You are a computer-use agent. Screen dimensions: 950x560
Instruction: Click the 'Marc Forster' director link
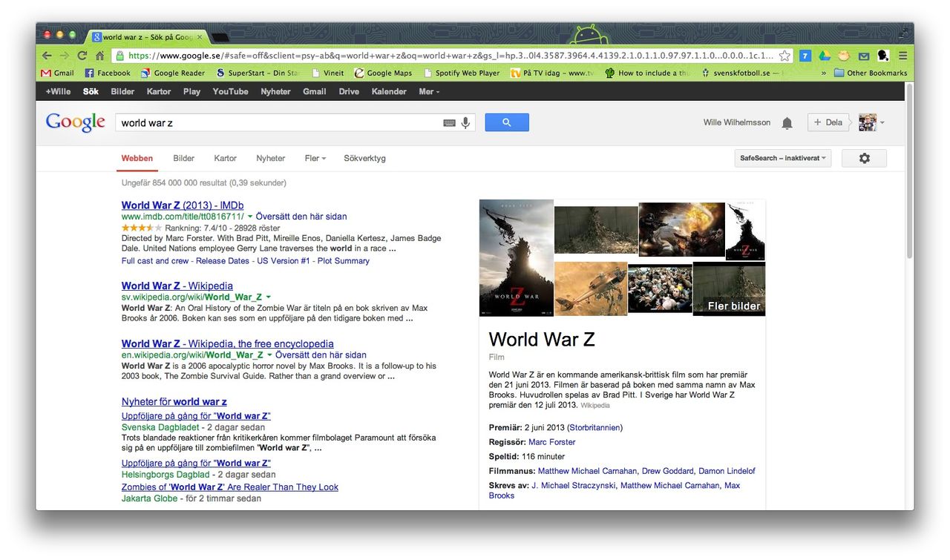[551, 442]
